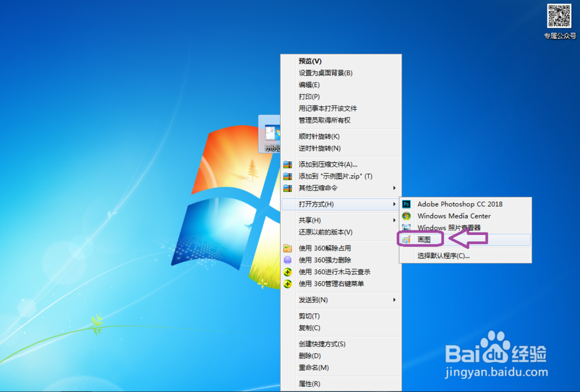Image resolution: width=580 pixels, height=392 pixels.
Task: Expand the 打开方式(H) submenu arrow
Action: point(394,204)
